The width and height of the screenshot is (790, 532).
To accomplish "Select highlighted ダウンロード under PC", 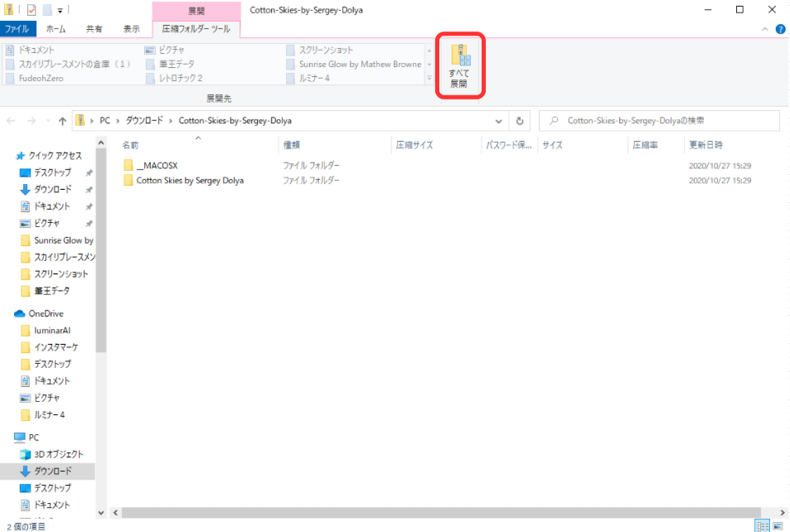I will tap(47, 471).
